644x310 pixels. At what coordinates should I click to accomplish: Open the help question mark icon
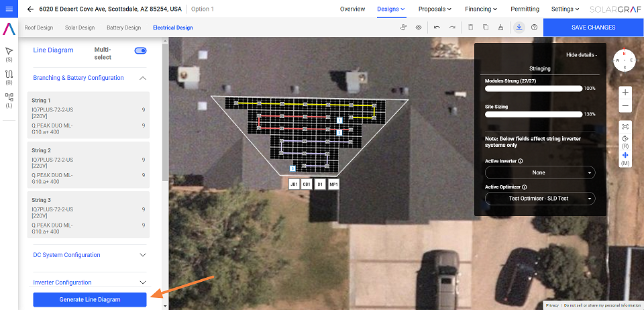click(x=534, y=28)
